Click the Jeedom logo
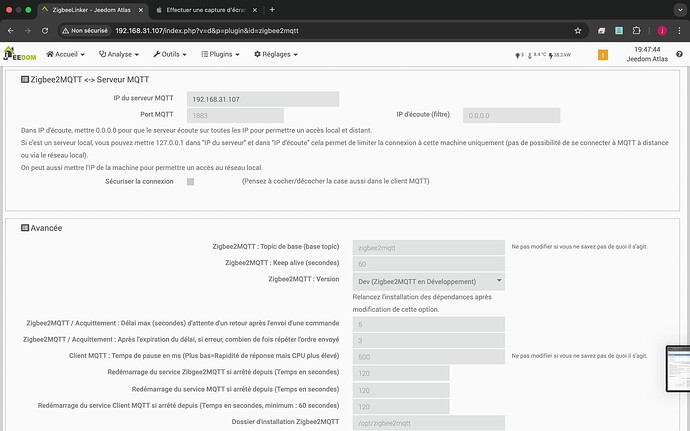The width and height of the screenshot is (690, 431). point(19,54)
